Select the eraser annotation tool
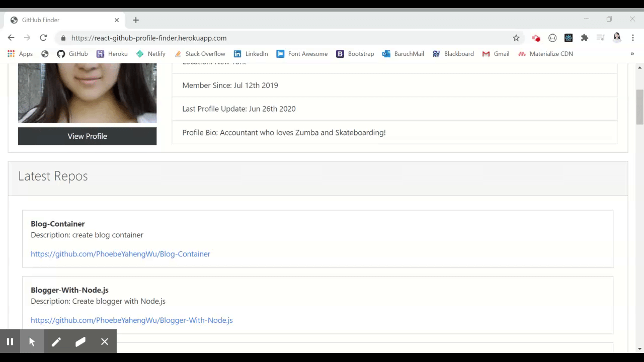The width and height of the screenshot is (644, 362). (80, 342)
